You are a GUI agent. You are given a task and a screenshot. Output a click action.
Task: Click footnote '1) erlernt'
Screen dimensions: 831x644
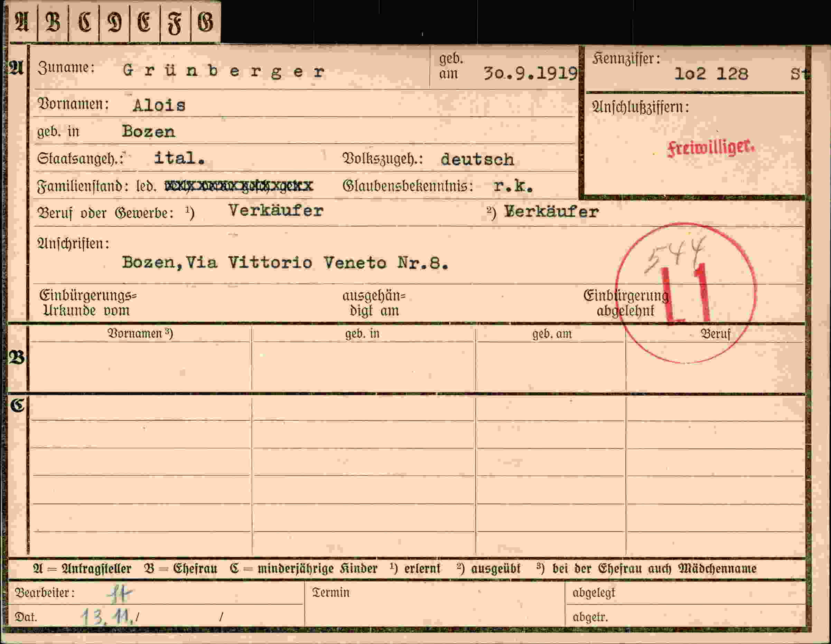(415, 569)
